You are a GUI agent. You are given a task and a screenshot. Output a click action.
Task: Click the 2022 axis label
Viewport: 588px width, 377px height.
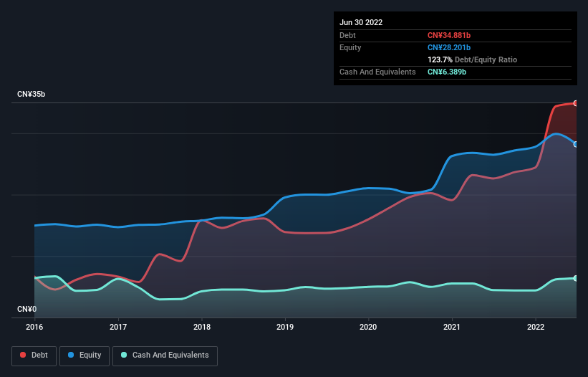(536, 327)
